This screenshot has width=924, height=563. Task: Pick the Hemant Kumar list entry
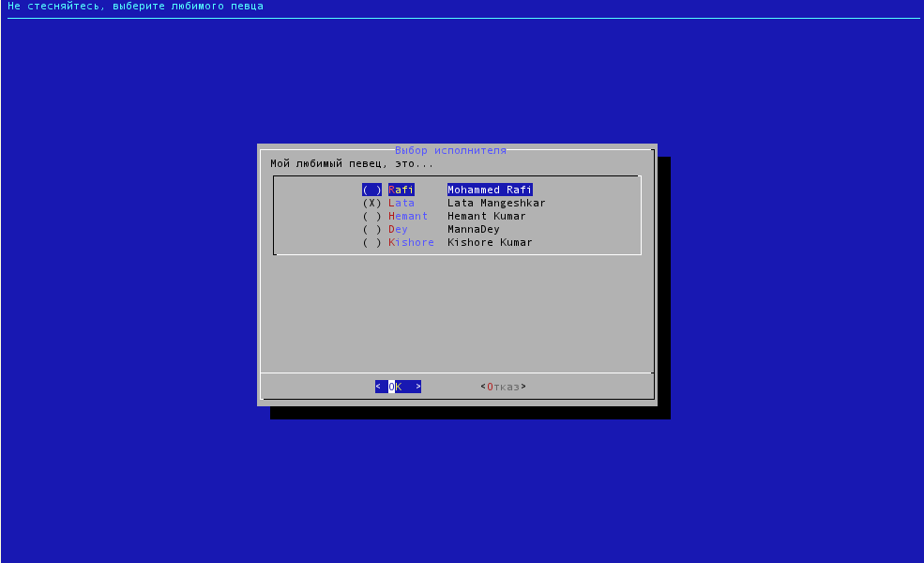click(x=486, y=216)
